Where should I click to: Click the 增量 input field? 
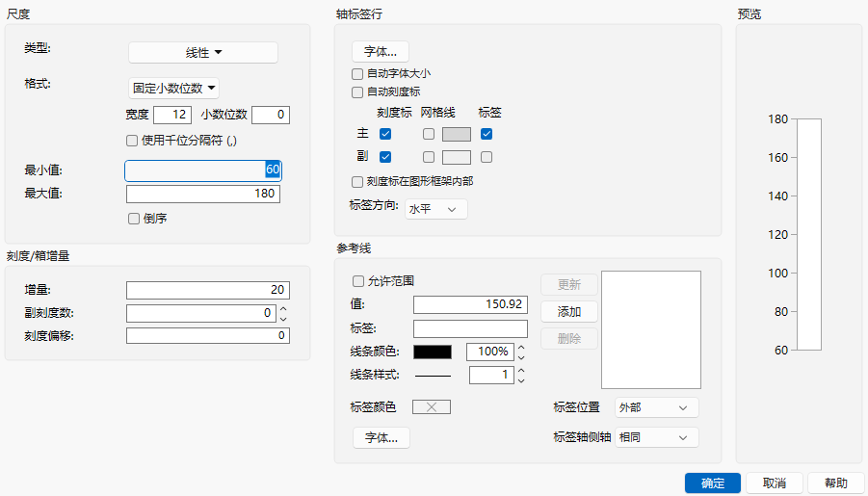(207, 290)
